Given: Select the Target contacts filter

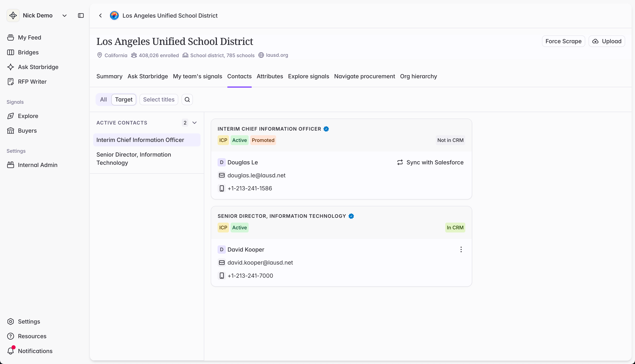Looking at the screenshot, I should click(124, 99).
